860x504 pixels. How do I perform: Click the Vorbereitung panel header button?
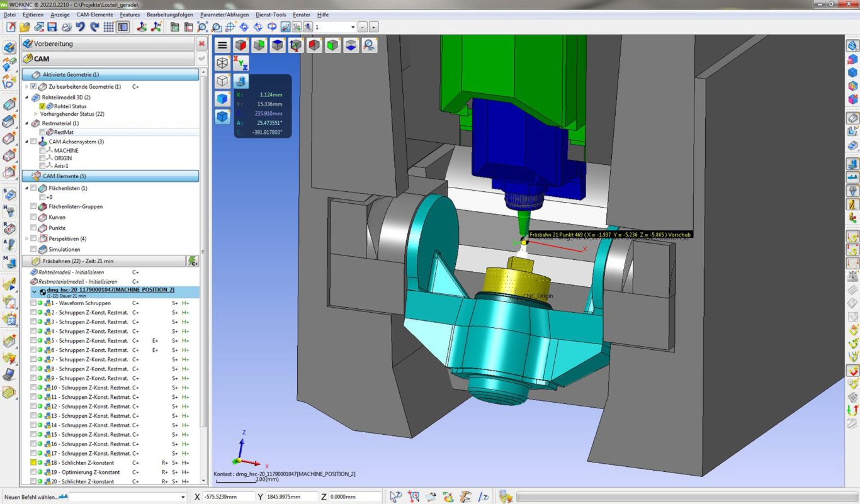[x=108, y=43]
